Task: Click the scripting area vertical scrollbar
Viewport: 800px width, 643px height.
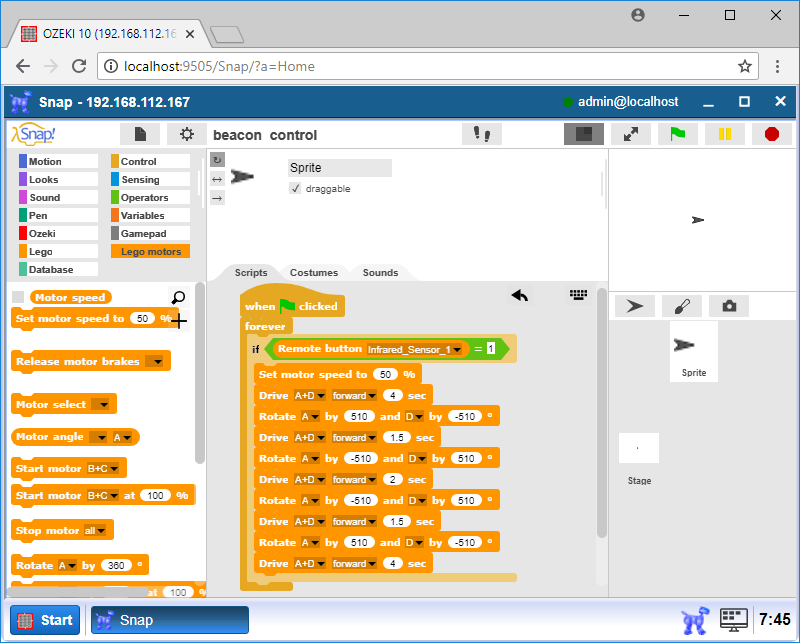Action: click(602, 412)
